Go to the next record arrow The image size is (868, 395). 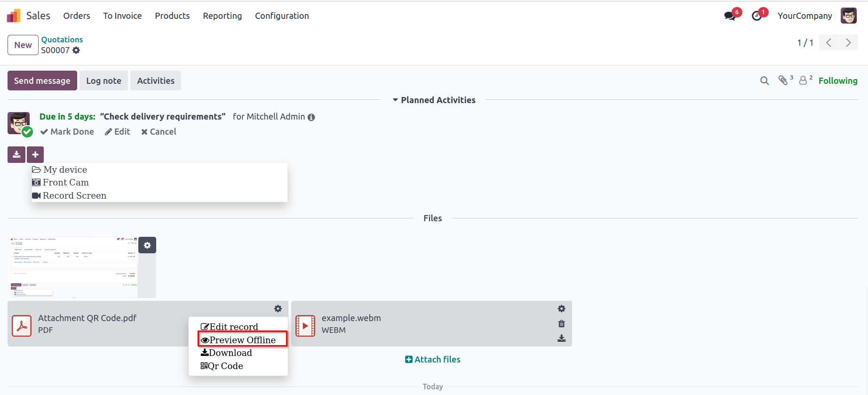point(848,43)
